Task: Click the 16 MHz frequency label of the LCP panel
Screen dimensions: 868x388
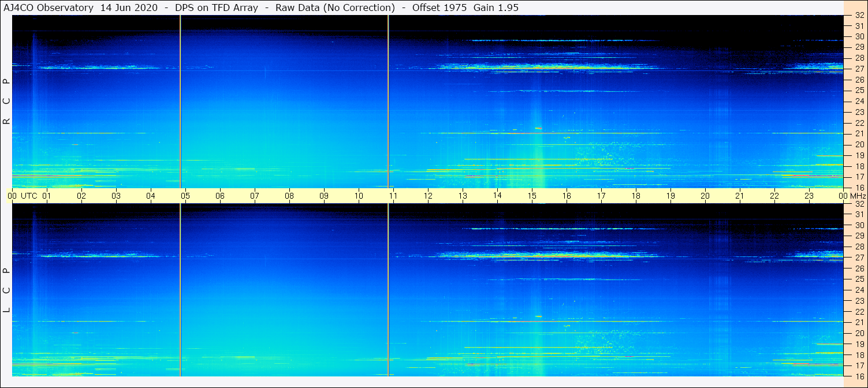Action: tap(859, 376)
